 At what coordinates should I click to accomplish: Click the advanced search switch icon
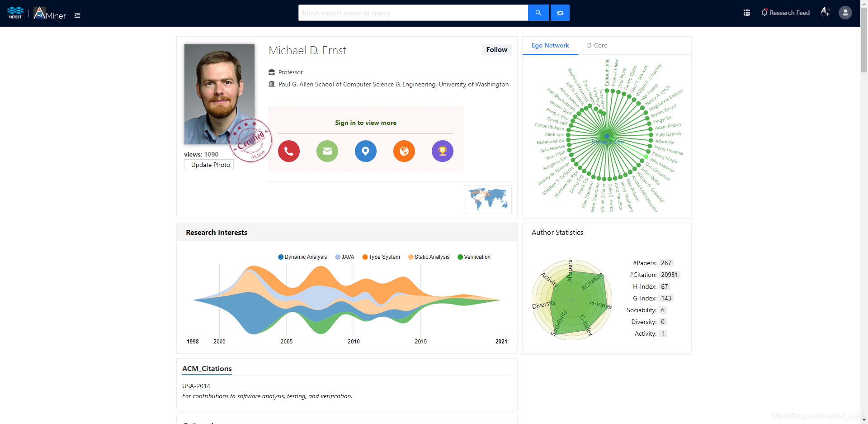pyautogui.click(x=560, y=13)
